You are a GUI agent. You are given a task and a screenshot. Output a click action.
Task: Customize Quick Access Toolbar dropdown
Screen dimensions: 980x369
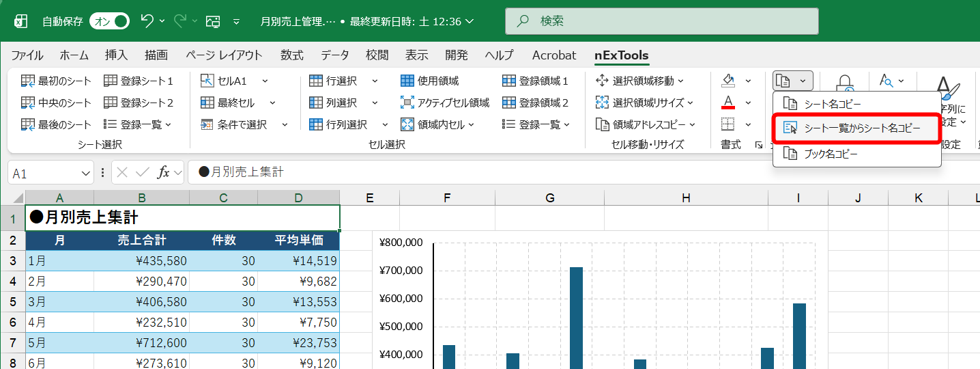(237, 21)
